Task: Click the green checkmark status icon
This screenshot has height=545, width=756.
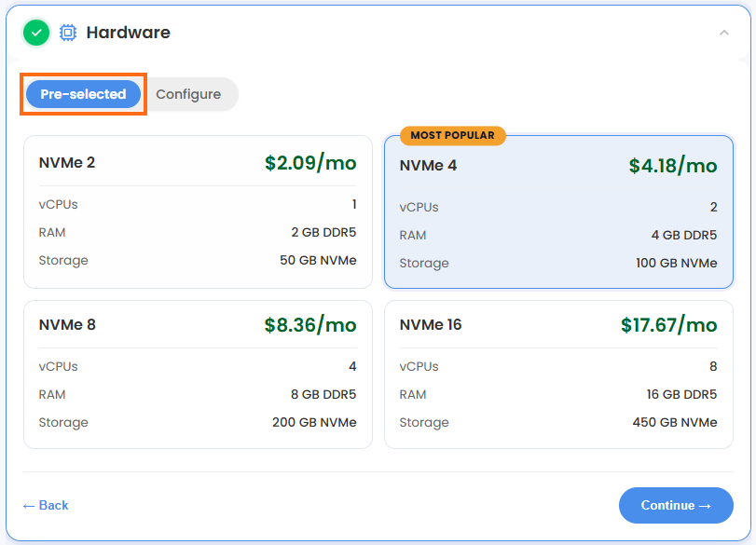Action: coord(36,33)
